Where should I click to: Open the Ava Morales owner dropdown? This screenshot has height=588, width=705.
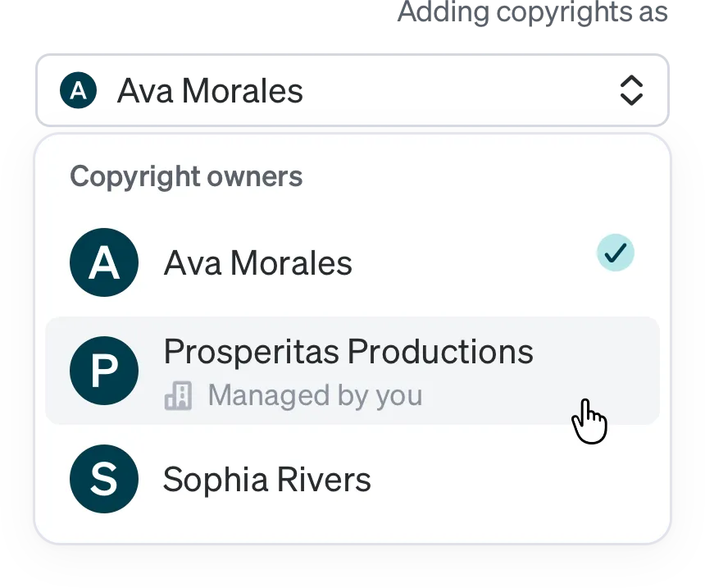click(x=352, y=90)
